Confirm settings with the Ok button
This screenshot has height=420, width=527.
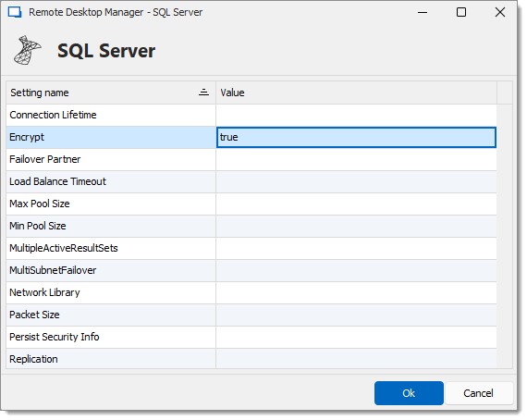point(409,393)
